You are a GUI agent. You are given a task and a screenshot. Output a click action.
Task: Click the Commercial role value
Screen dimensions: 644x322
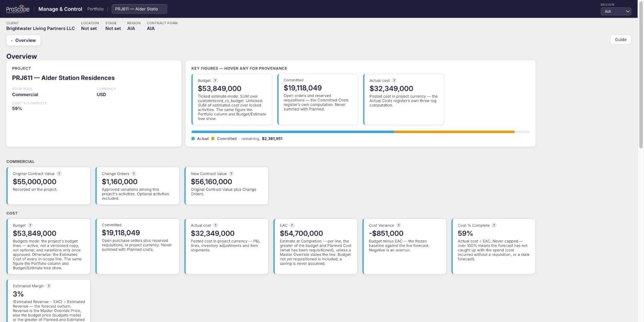pos(25,95)
